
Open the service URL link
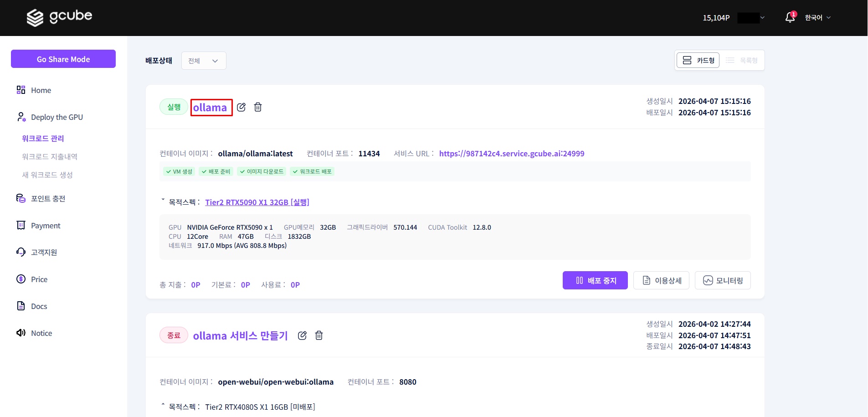[x=512, y=154]
